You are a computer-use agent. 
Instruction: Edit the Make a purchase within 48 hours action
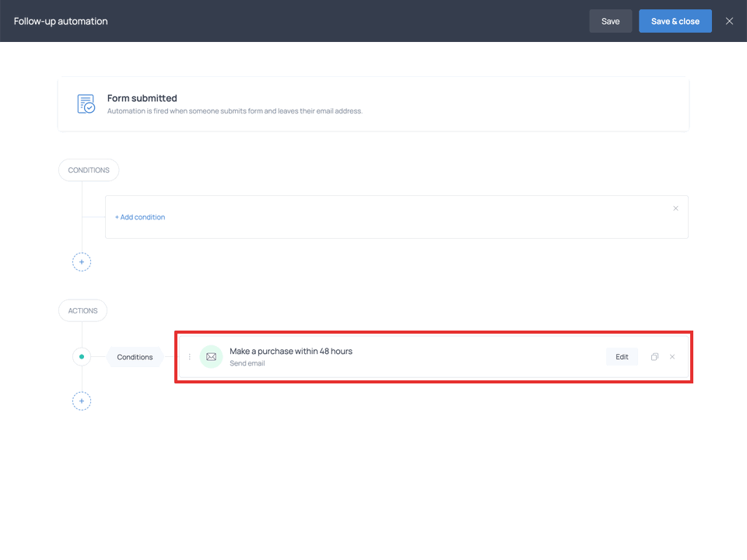point(622,356)
